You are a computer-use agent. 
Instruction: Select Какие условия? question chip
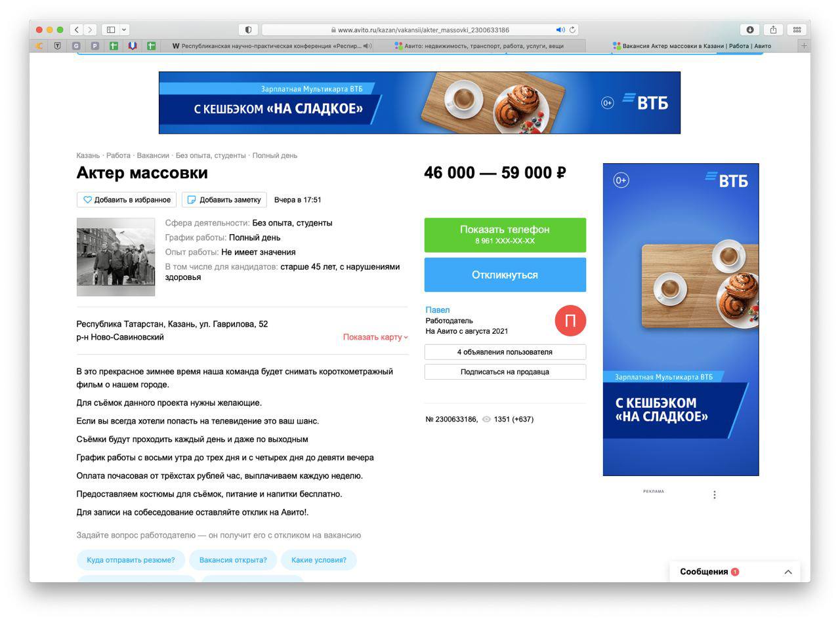coord(319,560)
